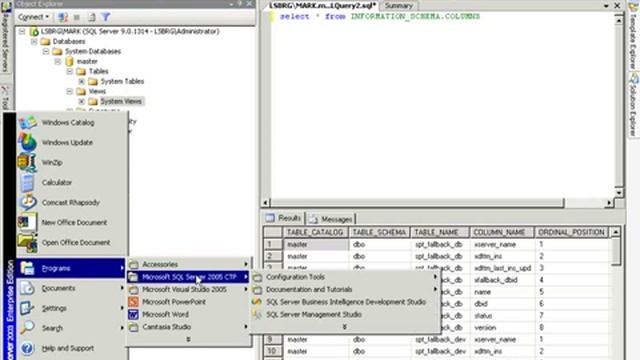Open Documents in Start menu
The image size is (640, 360).
tap(71, 288)
